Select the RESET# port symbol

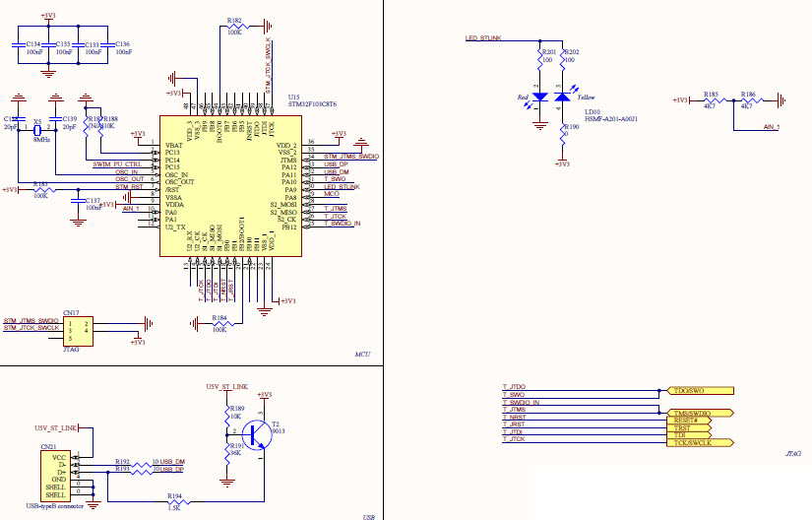[x=691, y=420]
